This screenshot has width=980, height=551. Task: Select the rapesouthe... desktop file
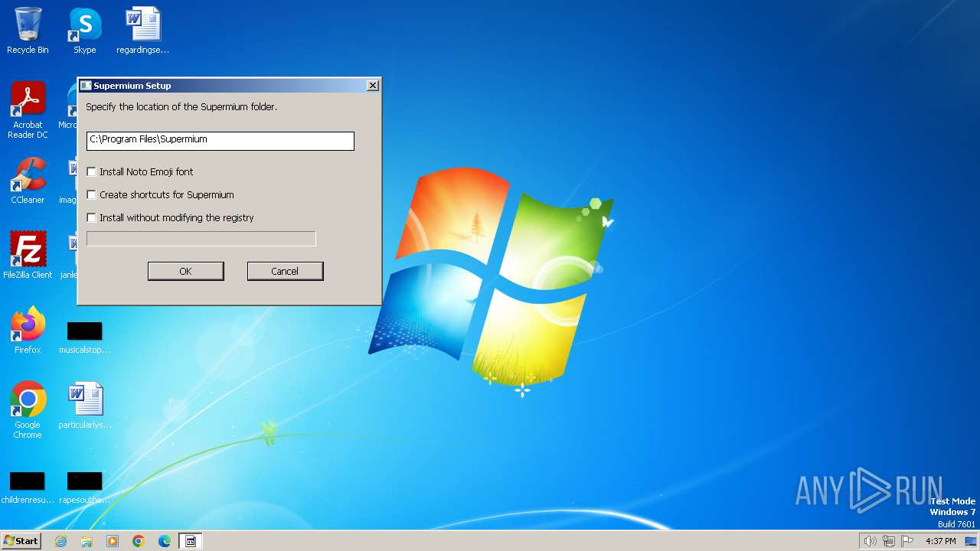coord(84,487)
